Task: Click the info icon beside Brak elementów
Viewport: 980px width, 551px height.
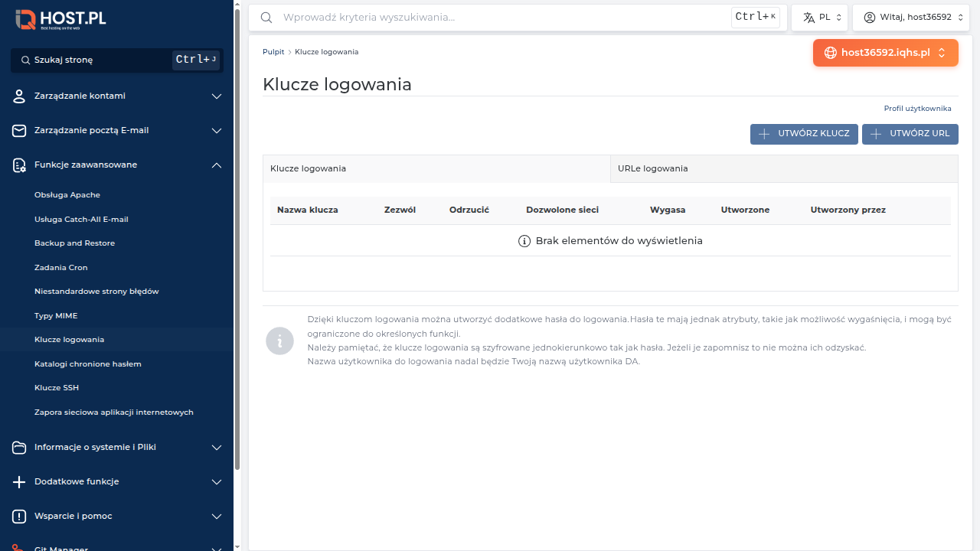Action: point(524,241)
